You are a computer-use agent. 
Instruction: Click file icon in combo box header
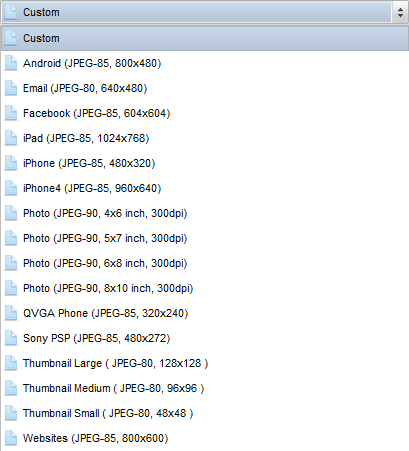11,12
